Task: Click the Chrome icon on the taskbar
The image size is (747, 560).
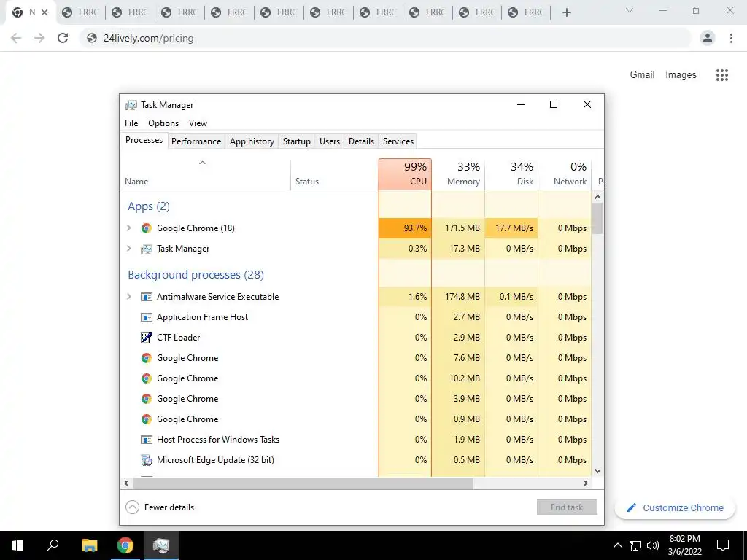Action: point(125,545)
